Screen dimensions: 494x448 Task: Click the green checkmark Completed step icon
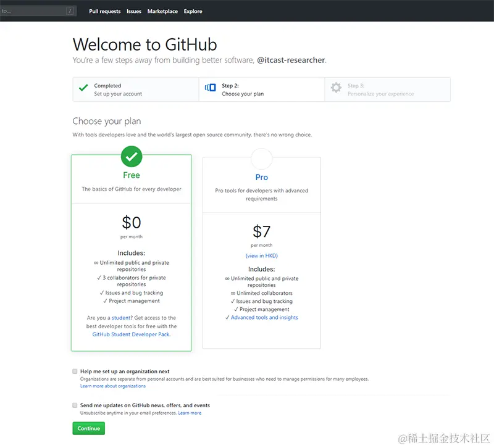pyautogui.click(x=83, y=88)
